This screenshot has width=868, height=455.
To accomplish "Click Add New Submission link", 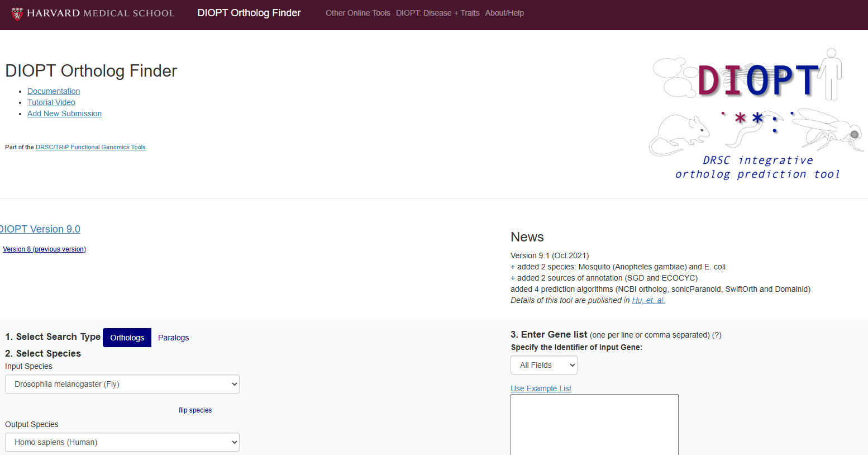I will coord(65,113).
